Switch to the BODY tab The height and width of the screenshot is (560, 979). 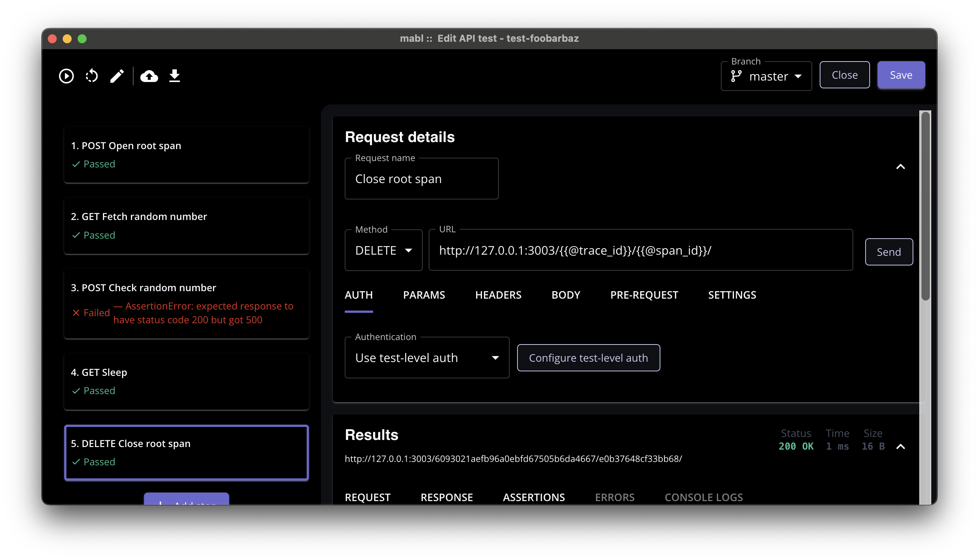click(565, 295)
